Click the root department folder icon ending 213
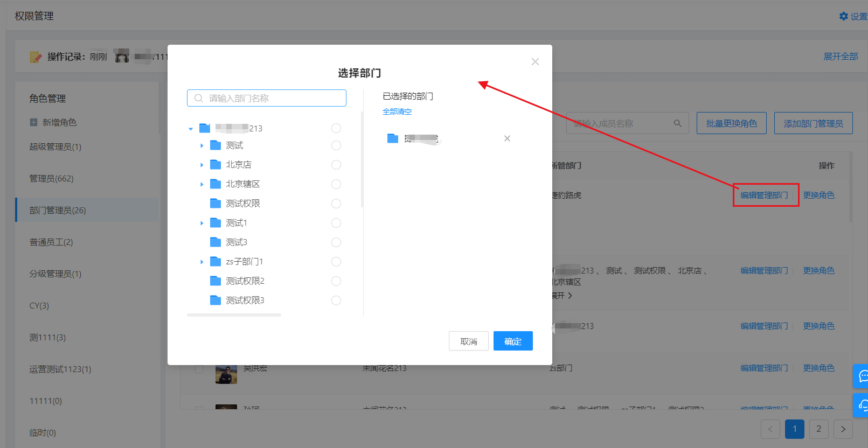The image size is (868, 448). pos(205,128)
